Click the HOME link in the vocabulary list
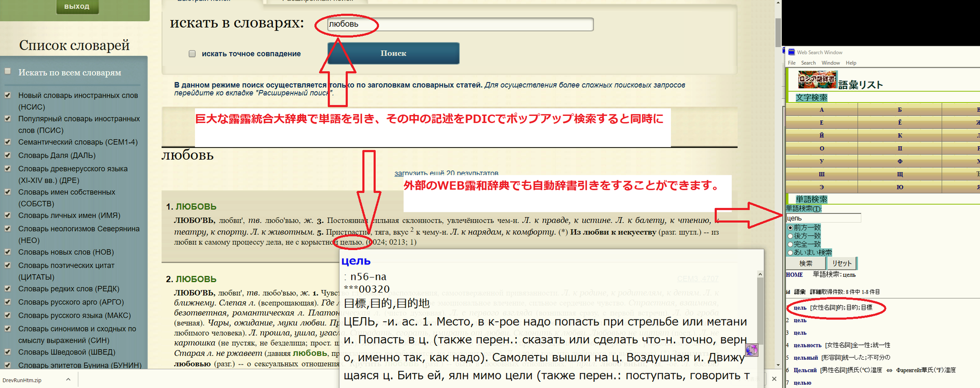The image size is (980, 388). click(x=794, y=275)
